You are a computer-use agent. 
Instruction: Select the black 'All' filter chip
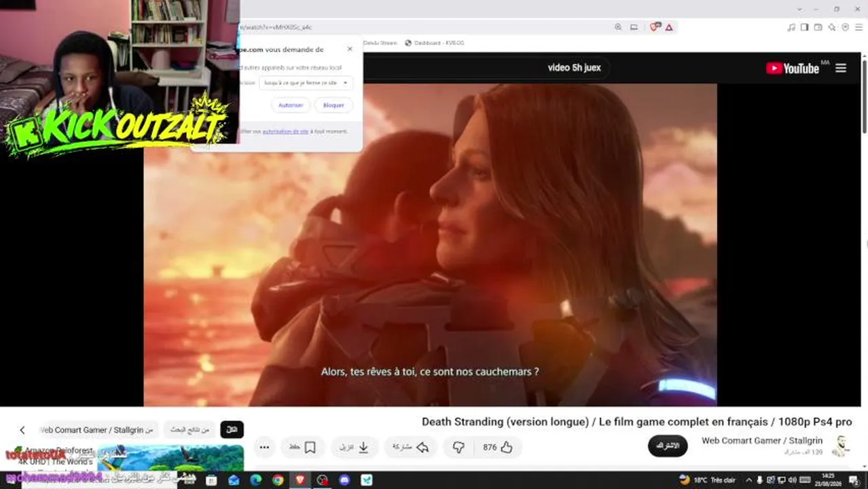[232, 430]
